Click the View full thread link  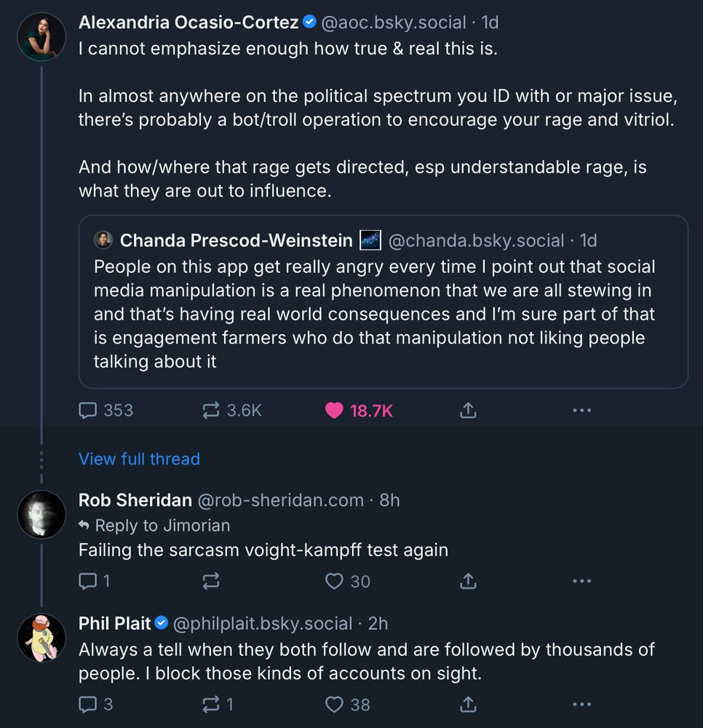pyautogui.click(x=139, y=459)
